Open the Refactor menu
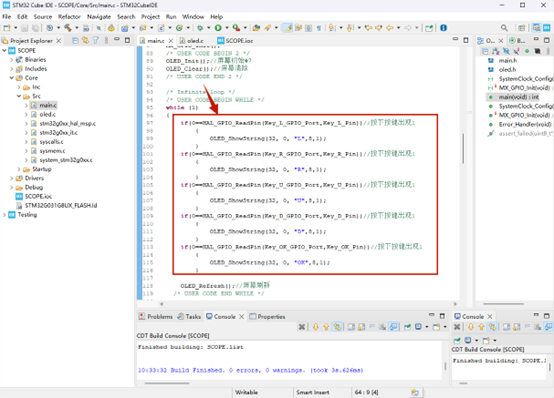 pyautogui.click(x=69, y=17)
